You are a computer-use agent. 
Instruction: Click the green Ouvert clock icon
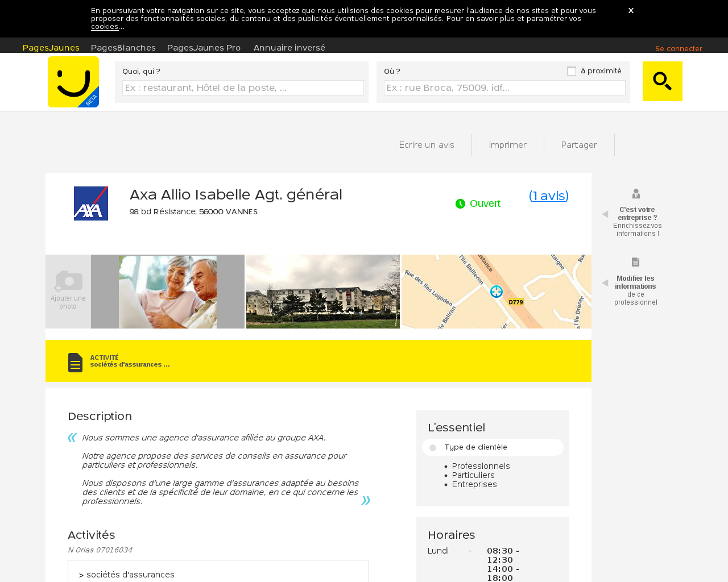coord(461,203)
